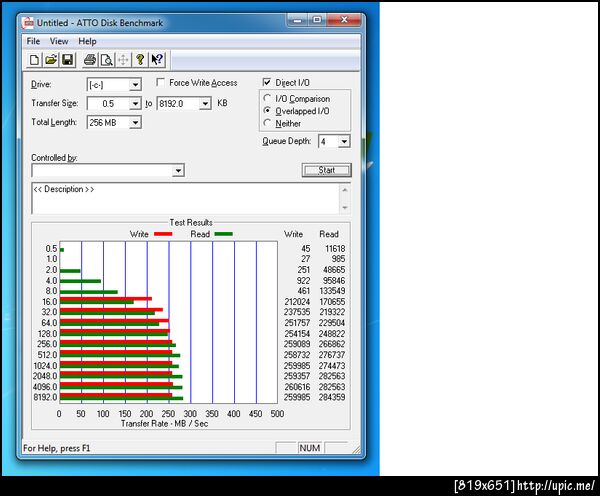Expand the Transfer Size end 8192.0 dropdown
Viewport: 600px width, 496px height.
pyautogui.click(x=205, y=103)
